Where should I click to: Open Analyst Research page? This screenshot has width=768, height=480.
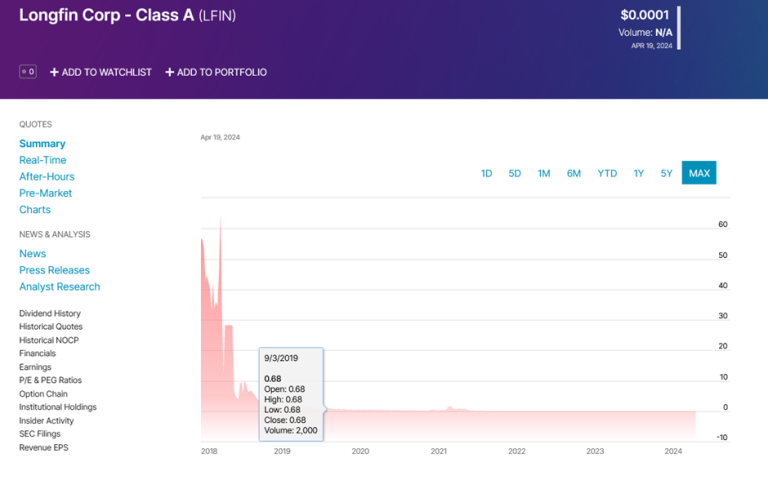[x=59, y=287]
